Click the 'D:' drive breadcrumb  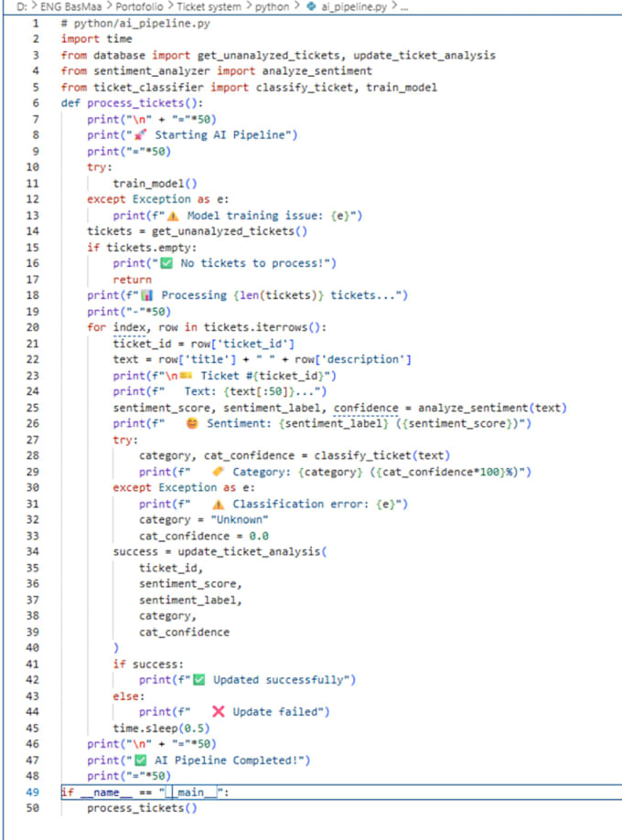coord(22,7)
